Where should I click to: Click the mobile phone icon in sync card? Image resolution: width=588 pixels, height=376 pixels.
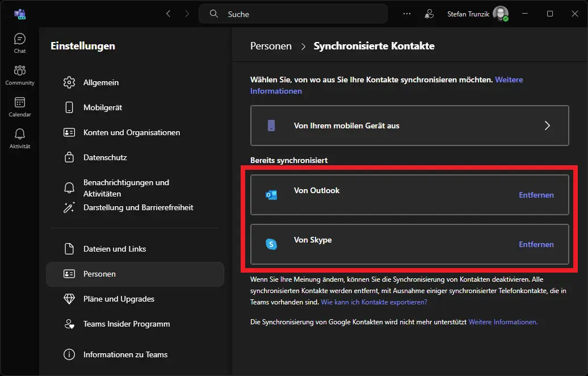pyautogui.click(x=271, y=126)
